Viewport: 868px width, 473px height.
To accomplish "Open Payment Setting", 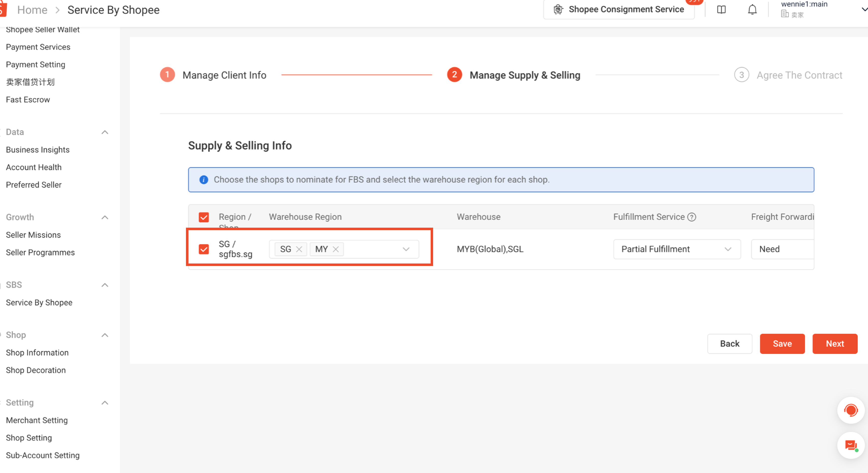I will 35,64.
